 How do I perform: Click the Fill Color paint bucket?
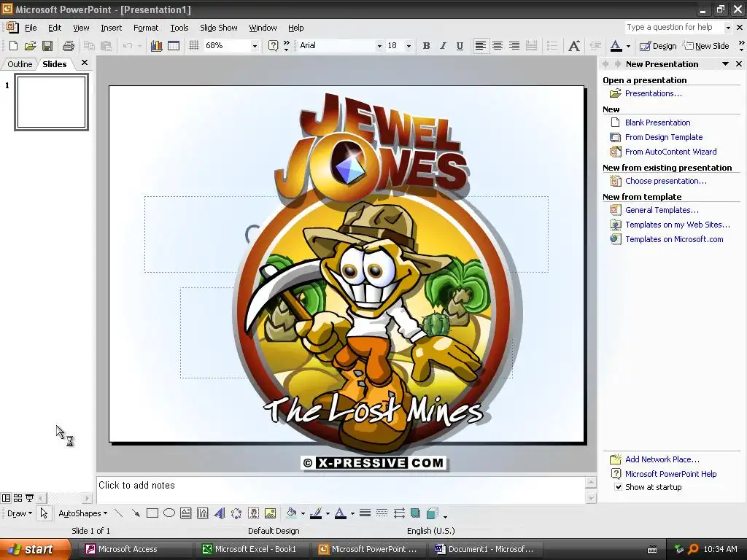pyautogui.click(x=291, y=513)
